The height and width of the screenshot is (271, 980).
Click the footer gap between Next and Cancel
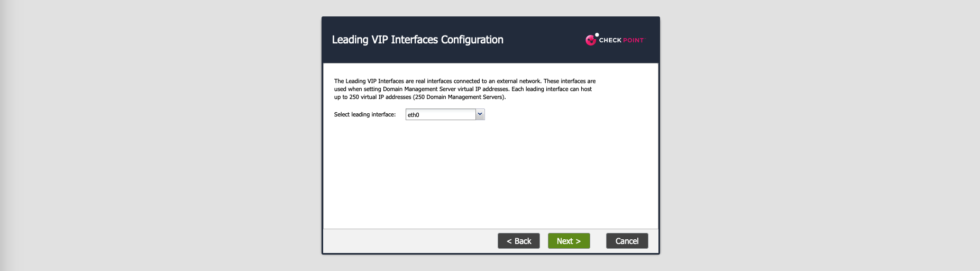[598, 241]
